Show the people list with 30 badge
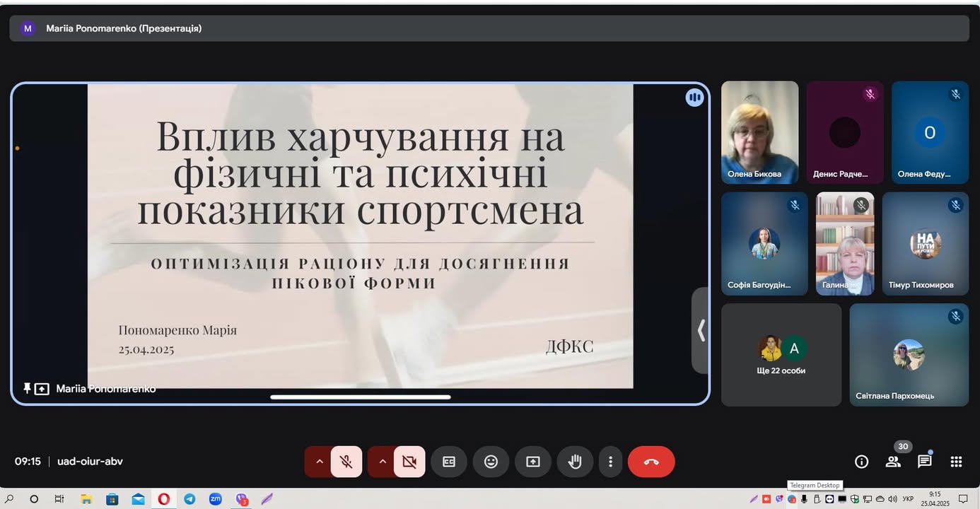Image resolution: width=980 pixels, height=509 pixels. pyautogui.click(x=893, y=462)
